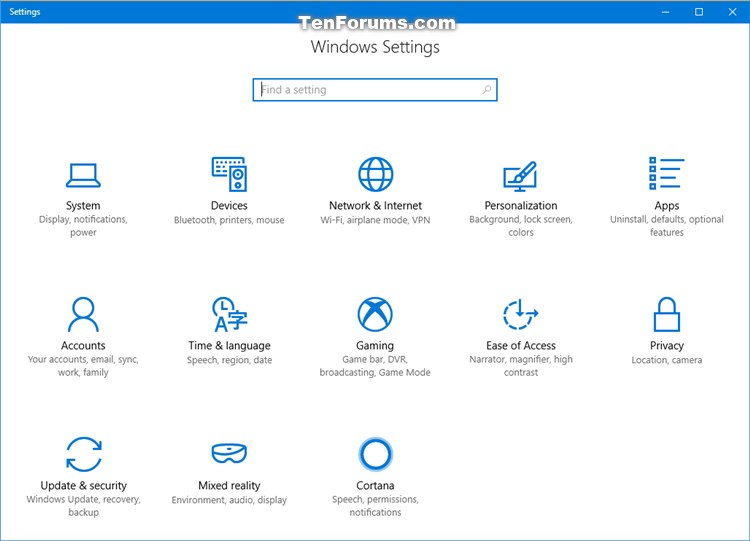
Task: Click 'Speech, permissions, notifications' description
Action: pos(375,506)
